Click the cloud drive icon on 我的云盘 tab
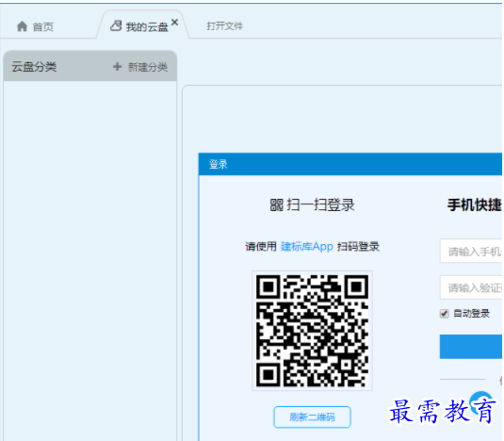 pyautogui.click(x=116, y=25)
